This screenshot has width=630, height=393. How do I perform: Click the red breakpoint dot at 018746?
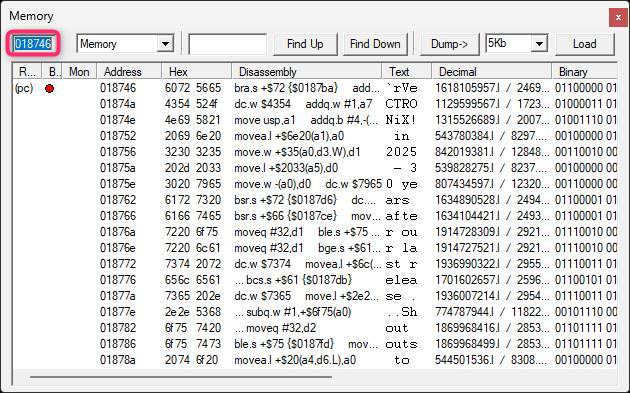49,88
